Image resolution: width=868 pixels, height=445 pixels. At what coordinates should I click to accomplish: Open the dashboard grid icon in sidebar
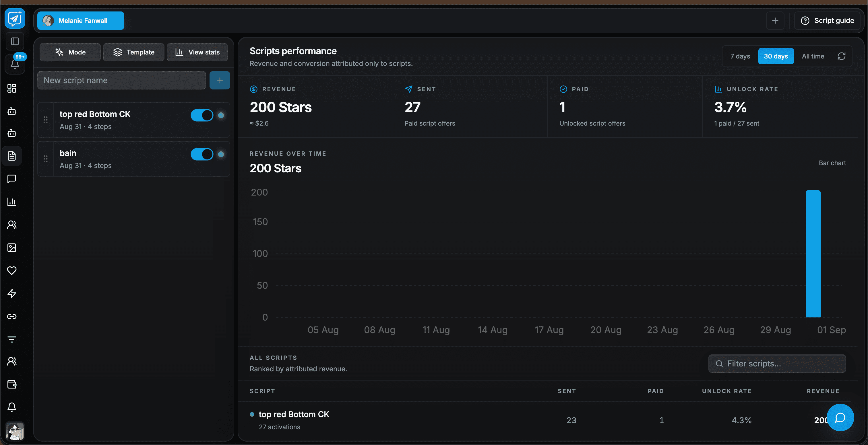point(12,88)
